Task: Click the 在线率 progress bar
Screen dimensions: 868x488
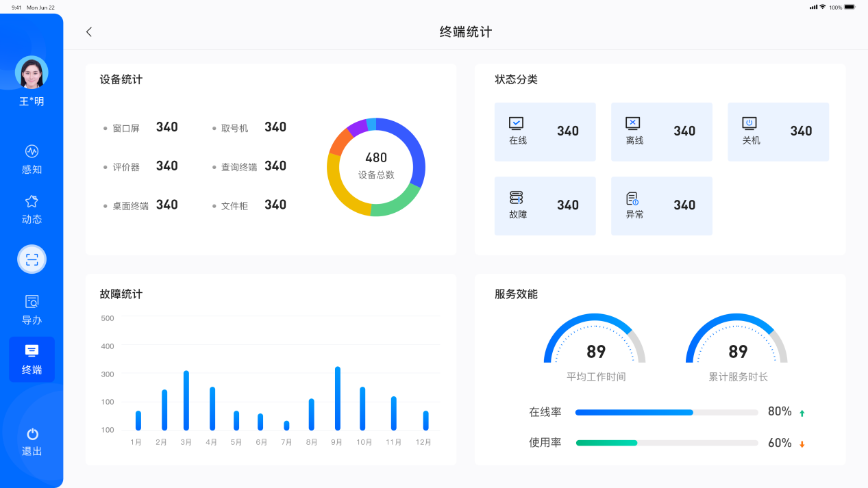Action: click(x=666, y=413)
